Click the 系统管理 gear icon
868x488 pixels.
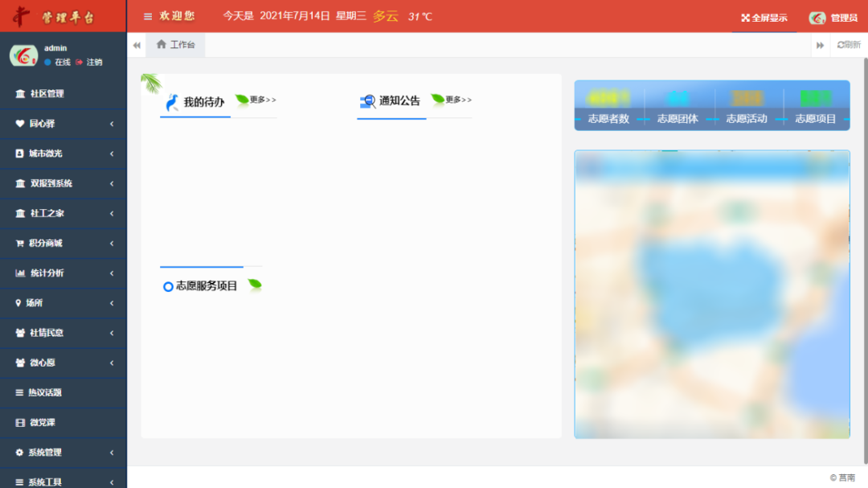(19, 453)
